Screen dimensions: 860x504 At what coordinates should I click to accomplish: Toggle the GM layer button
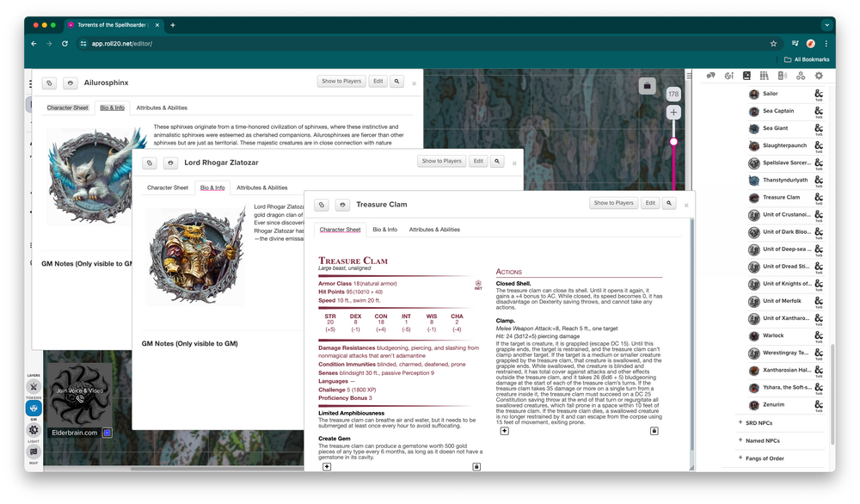click(x=34, y=409)
